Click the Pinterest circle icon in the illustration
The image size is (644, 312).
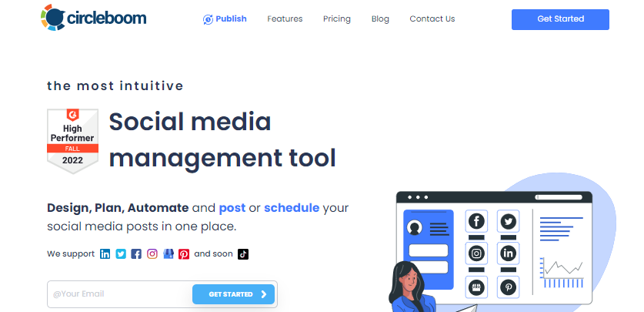(509, 287)
